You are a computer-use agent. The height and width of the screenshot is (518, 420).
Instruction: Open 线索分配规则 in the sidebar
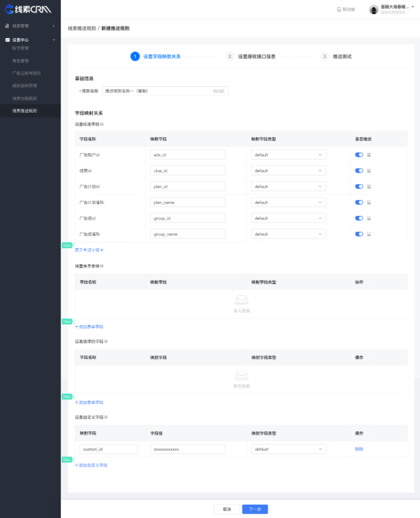[x=25, y=98]
